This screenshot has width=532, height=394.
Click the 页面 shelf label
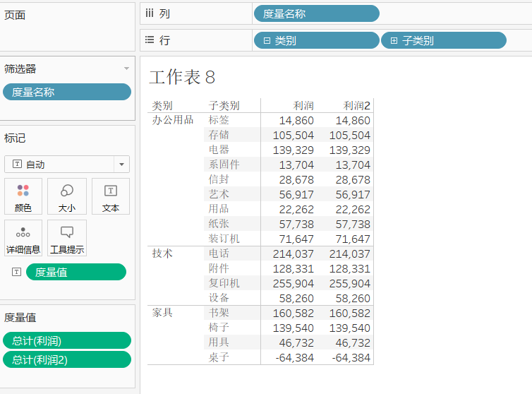tap(15, 15)
